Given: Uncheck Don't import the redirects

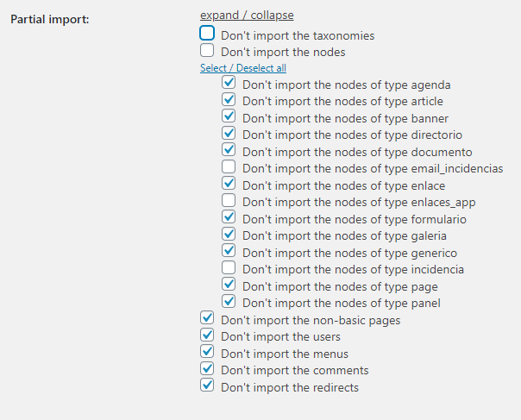Looking at the screenshot, I should pos(207,386).
